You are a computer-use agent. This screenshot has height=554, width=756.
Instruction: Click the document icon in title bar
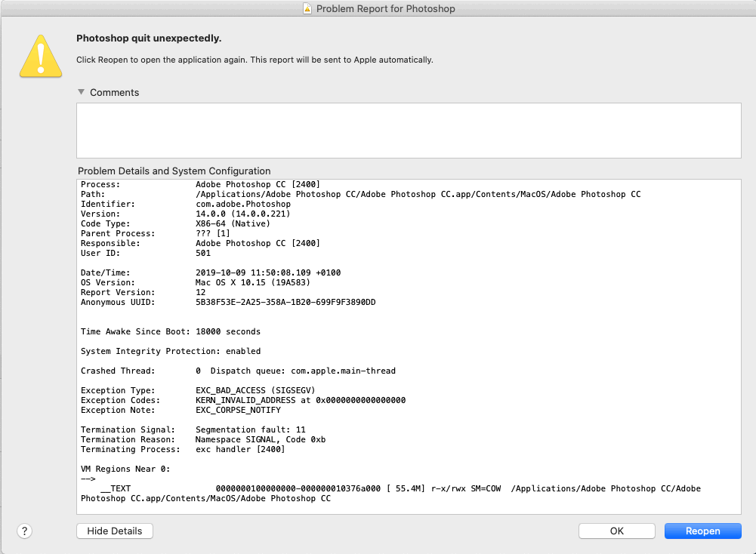[x=307, y=8]
